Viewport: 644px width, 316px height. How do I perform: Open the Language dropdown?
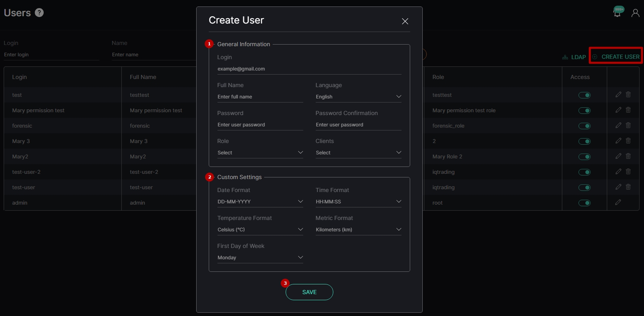click(x=358, y=97)
